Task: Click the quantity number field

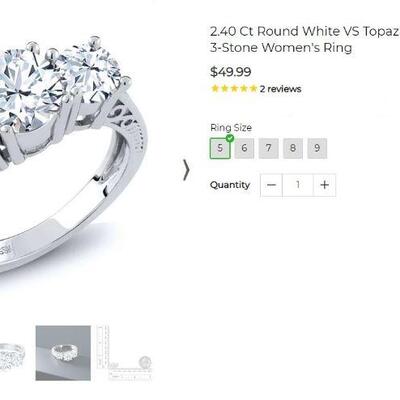Action: click(298, 185)
